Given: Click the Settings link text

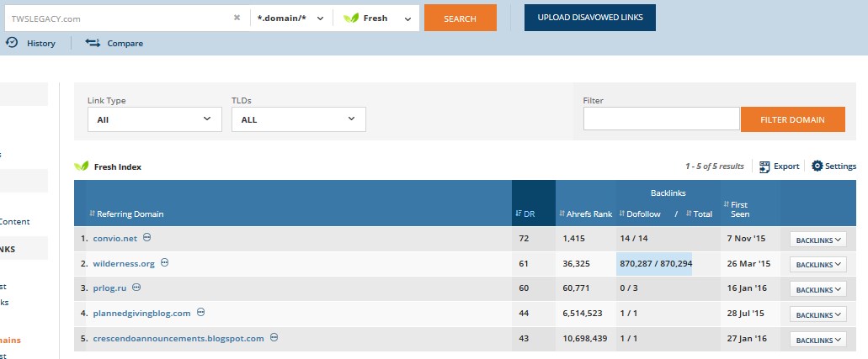Looking at the screenshot, I should tap(840, 166).
